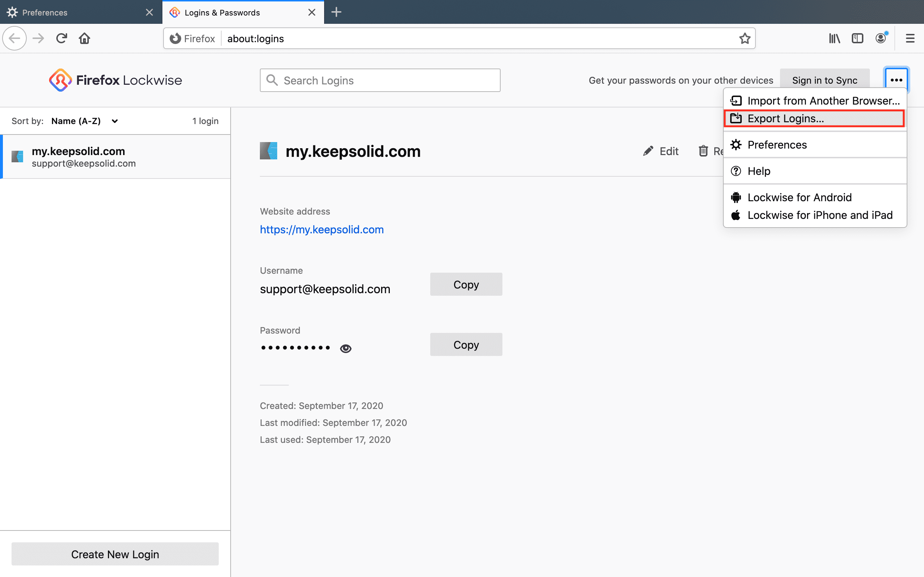924x577 pixels.
Task: Go to the Firefox home page
Action: click(x=84, y=39)
